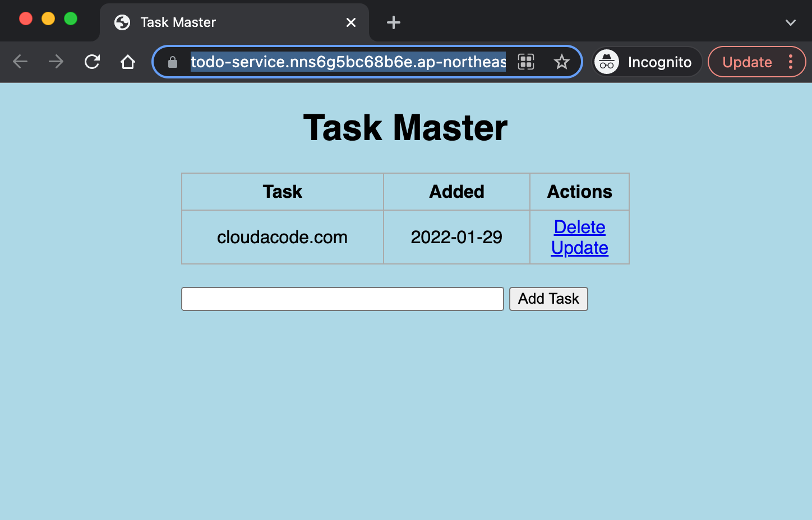Click the Add Task button
Viewport: 812px width, 520px height.
pos(548,299)
